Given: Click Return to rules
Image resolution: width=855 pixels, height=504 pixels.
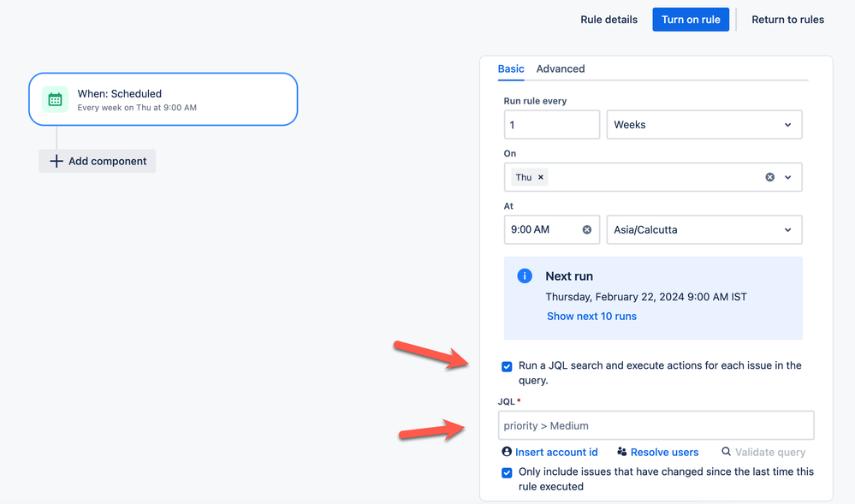Looking at the screenshot, I should [787, 20].
